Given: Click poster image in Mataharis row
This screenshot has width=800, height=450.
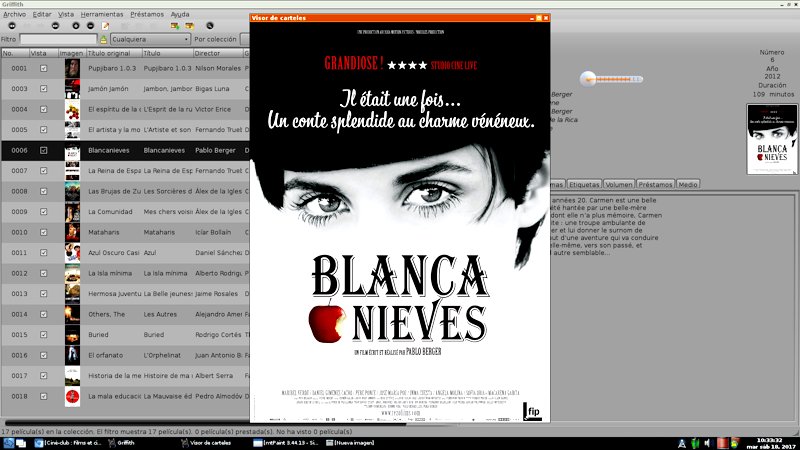Looking at the screenshot, I should point(72,232).
